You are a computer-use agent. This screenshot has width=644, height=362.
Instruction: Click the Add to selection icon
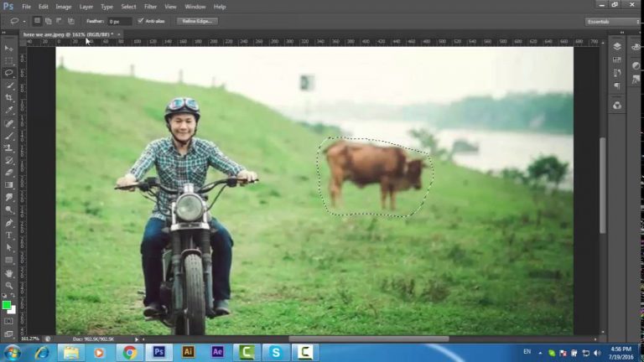tap(48, 21)
